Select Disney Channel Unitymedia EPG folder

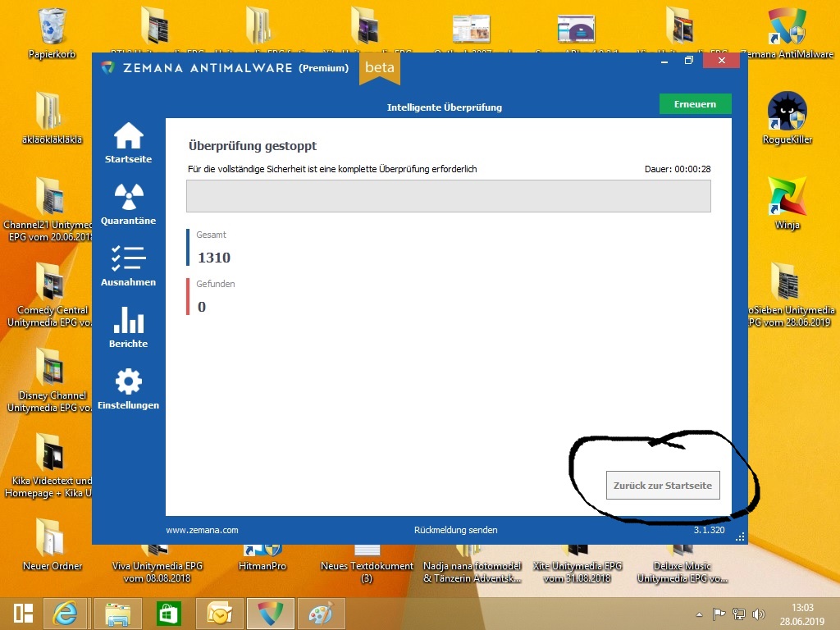(49, 380)
